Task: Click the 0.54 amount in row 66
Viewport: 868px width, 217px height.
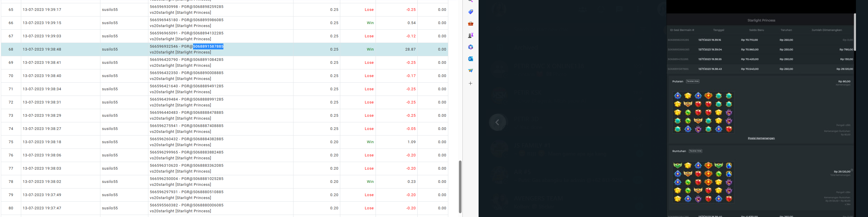Action: (411, 23)
